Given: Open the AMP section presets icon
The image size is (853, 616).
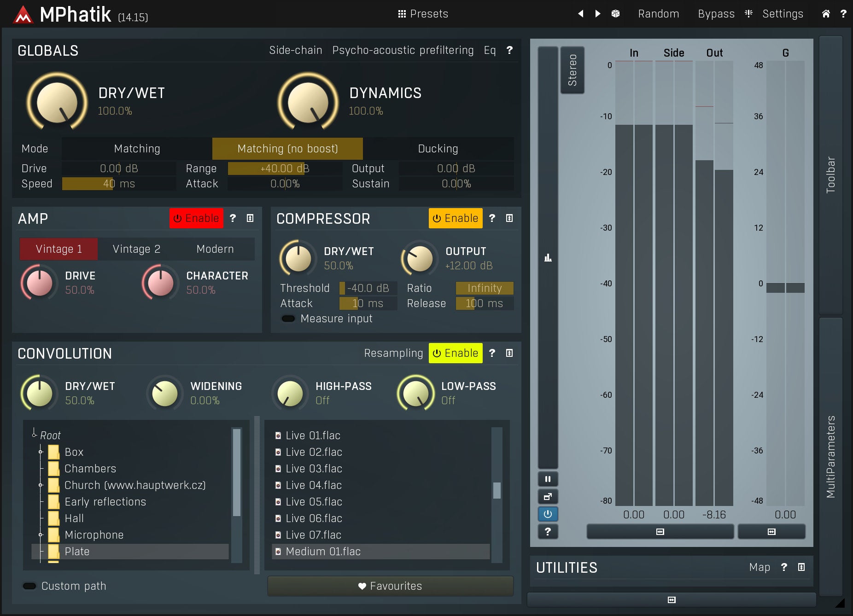Looking at the screenshot, I should tap(250, 218).
